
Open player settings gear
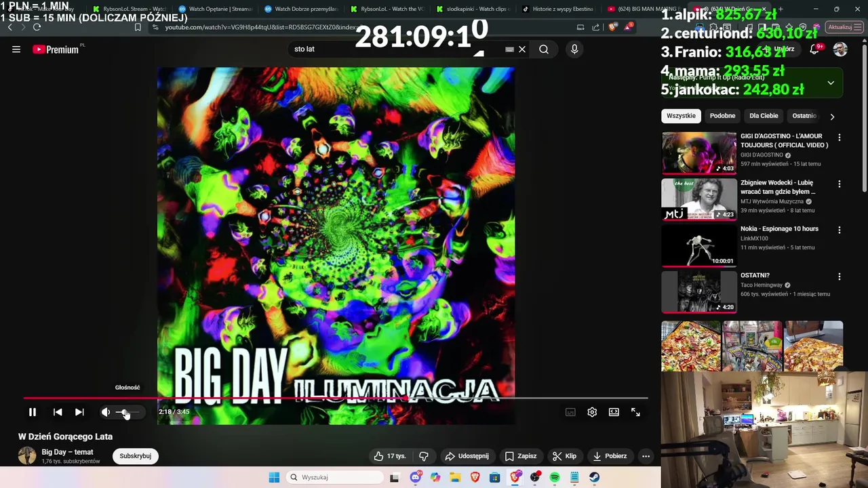(592, 412)
